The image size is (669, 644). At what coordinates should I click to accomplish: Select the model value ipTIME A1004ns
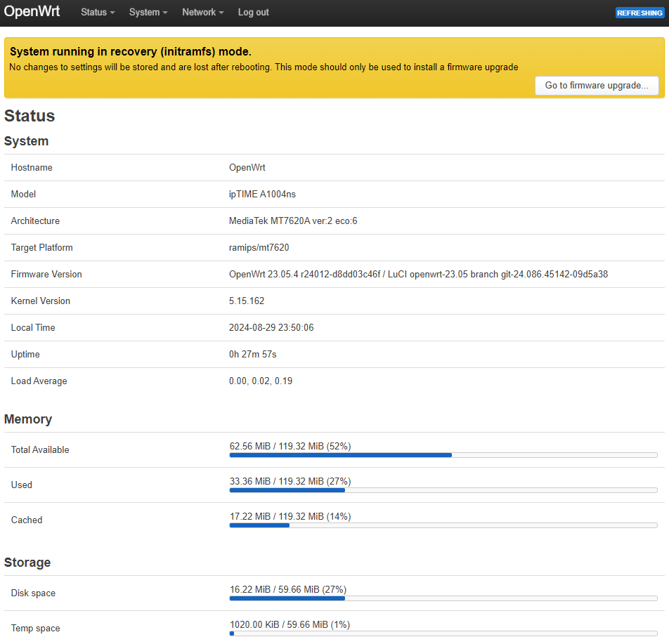[x=262, y=195]
